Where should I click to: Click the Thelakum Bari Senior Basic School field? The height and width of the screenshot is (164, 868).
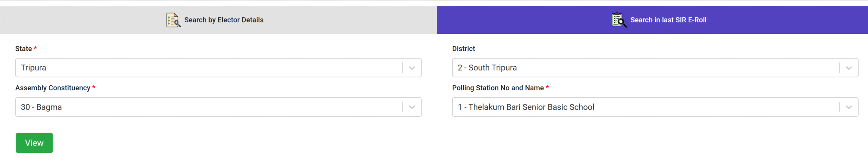(x=526, y=107)
